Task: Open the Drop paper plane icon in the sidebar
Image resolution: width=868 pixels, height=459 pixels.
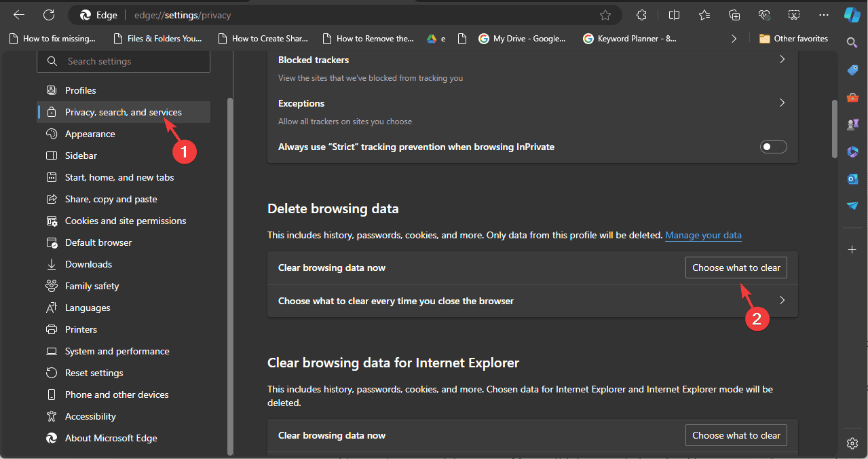Action: coord(852,206)
